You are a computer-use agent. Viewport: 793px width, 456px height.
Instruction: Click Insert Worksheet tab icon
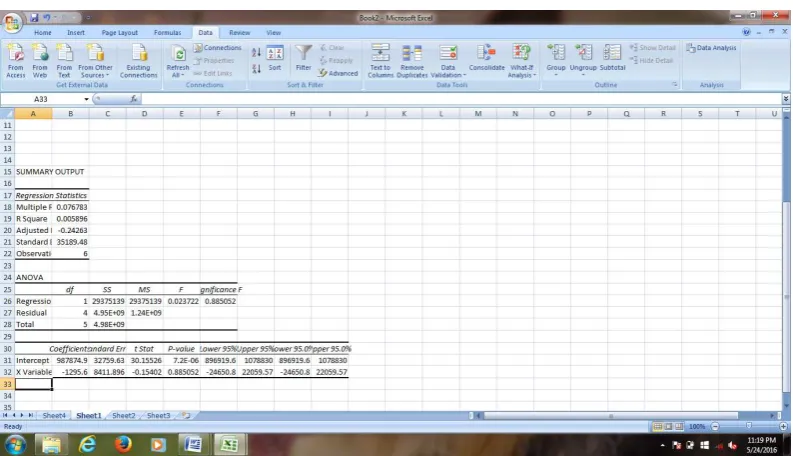pyautogui.click(x=186, y=416)
